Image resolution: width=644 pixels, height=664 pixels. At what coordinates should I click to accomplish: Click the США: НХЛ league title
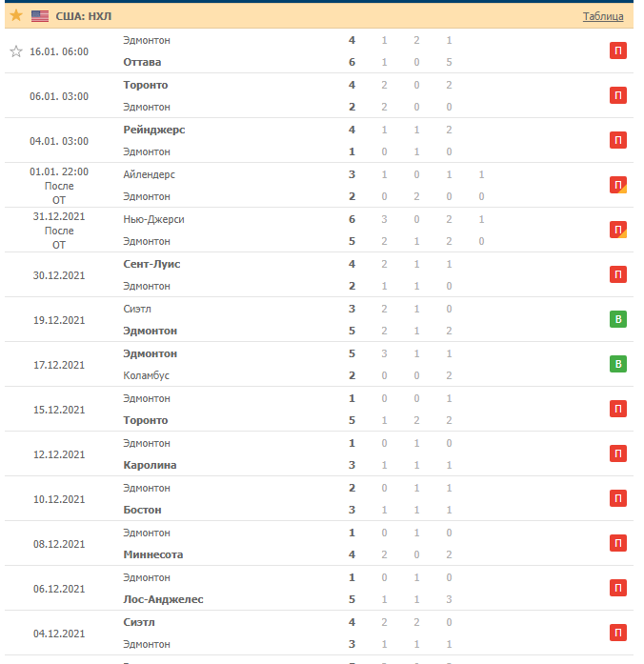pyautogui.click(x=84, y=16)
